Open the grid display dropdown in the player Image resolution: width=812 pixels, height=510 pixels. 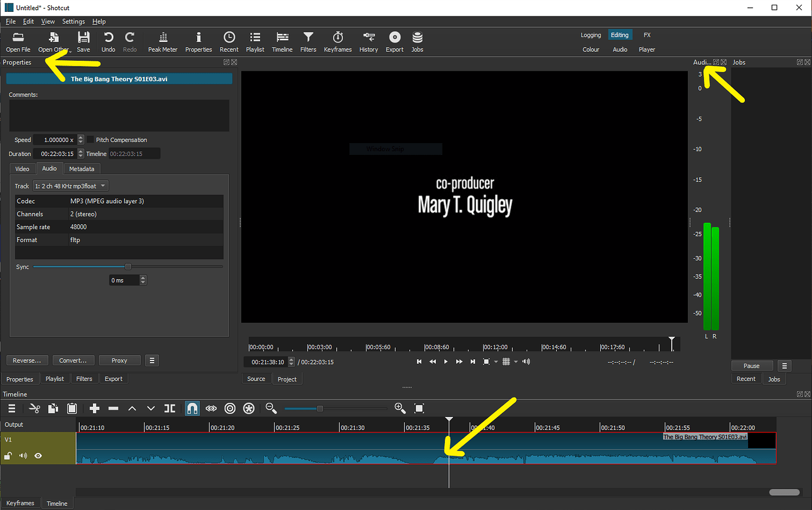click(516, 362)
